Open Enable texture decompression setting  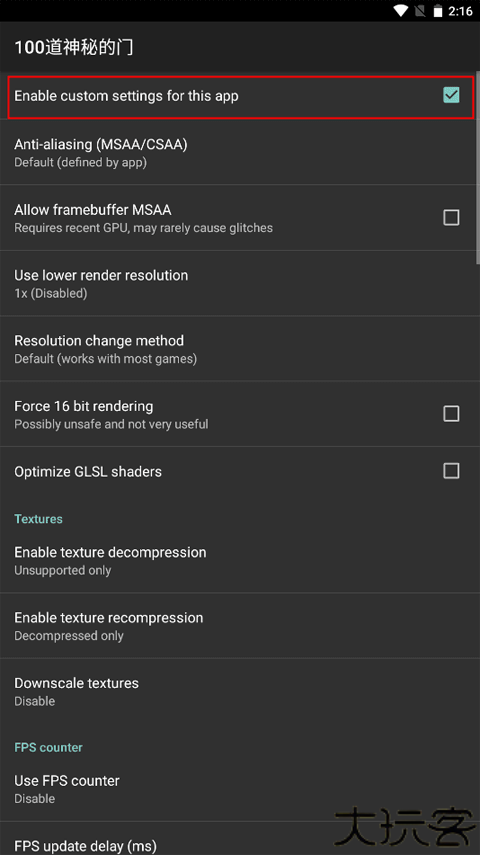coord(238,560)
